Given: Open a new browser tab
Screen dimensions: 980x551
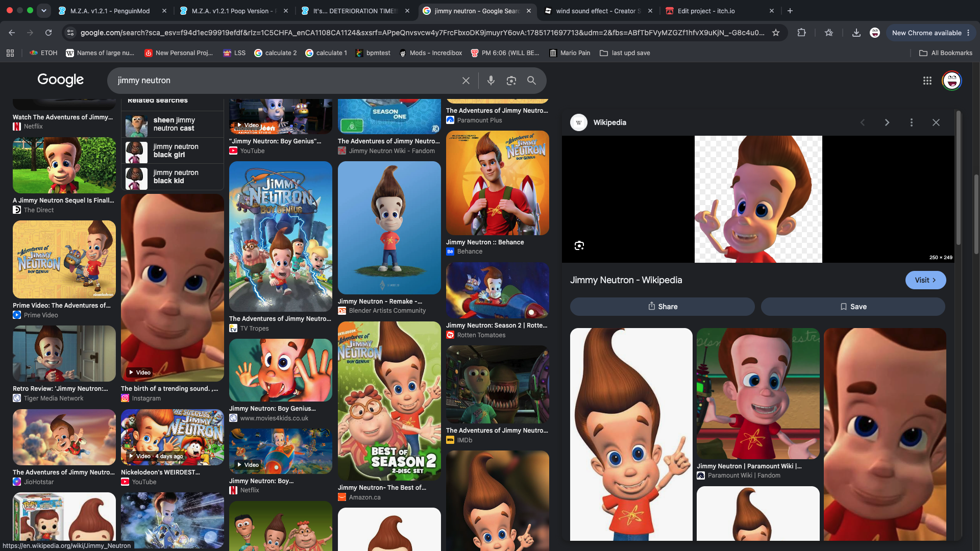Looking at the screenshot, I should pyautogui.click(x=790, y=11).
